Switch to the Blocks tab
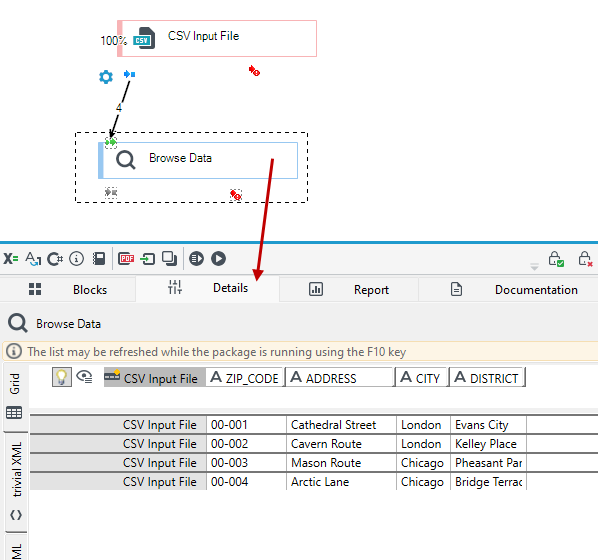The image size is (599, 560). coord(68,290)
